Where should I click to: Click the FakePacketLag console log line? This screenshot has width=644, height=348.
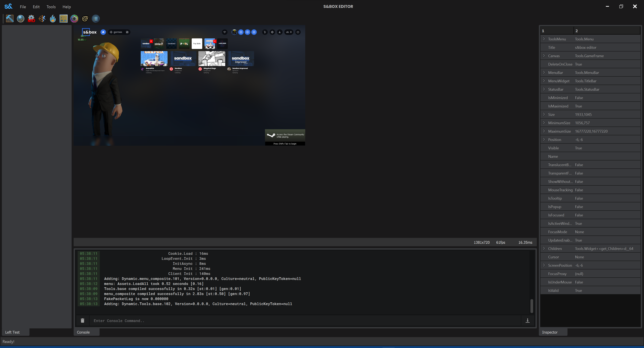(x=136, y=299)
